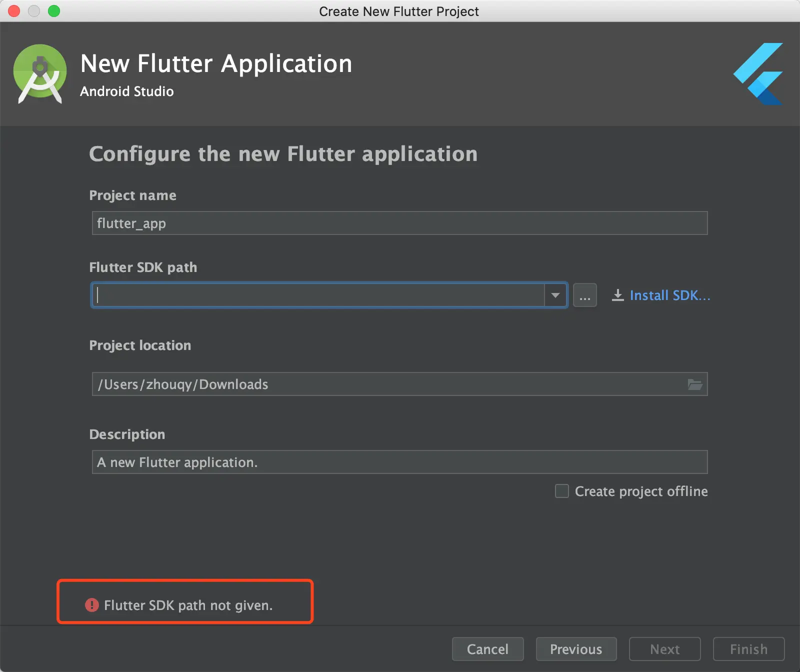Edit the Description text field
The height and width of the screenshot is (672, 800).
[x=399, y=462]
